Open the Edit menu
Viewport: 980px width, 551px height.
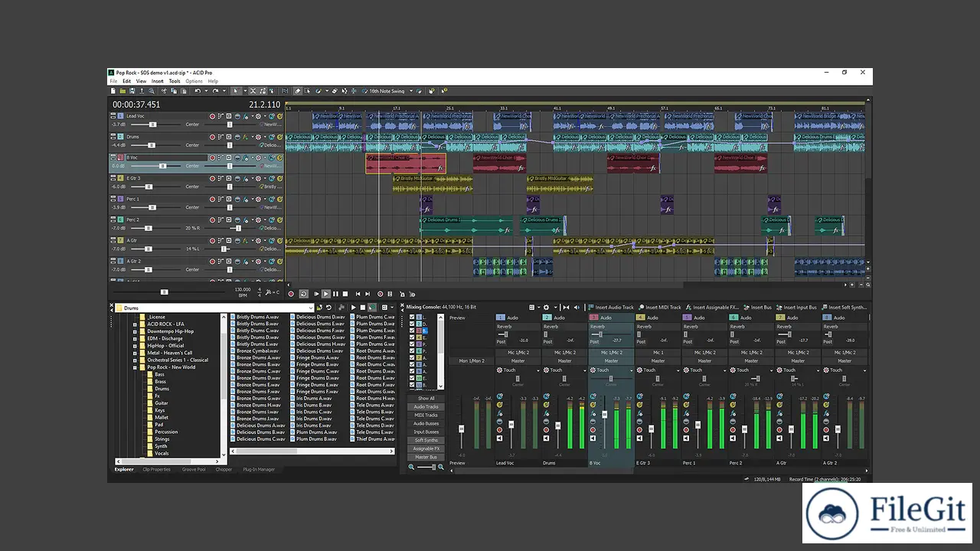pyautogui.click(x=126, y=81)
